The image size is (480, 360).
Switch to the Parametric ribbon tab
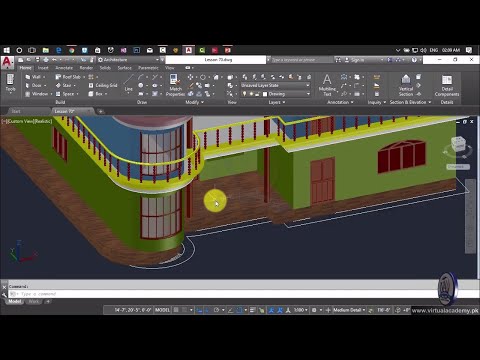click(x=148, y=68)
